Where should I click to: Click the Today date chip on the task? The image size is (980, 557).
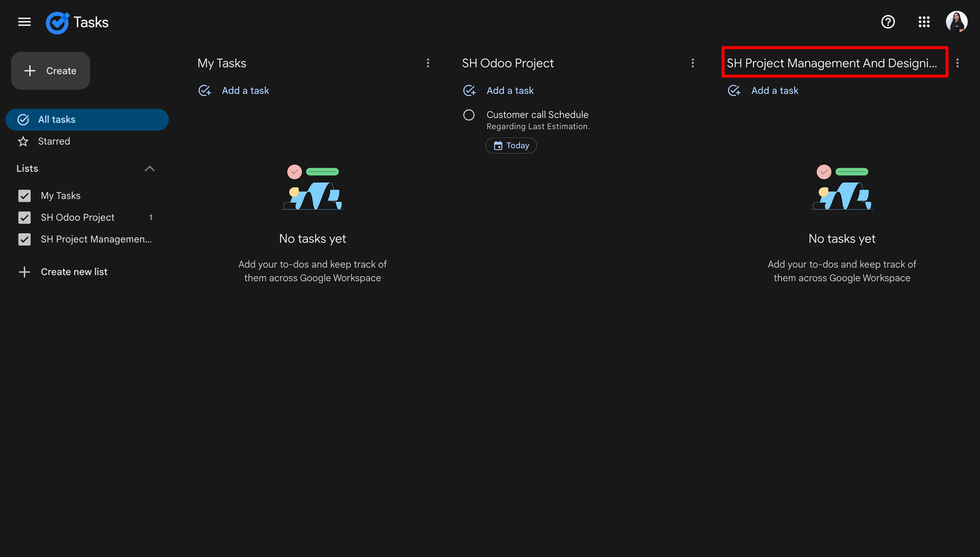[x=511, y=145]
